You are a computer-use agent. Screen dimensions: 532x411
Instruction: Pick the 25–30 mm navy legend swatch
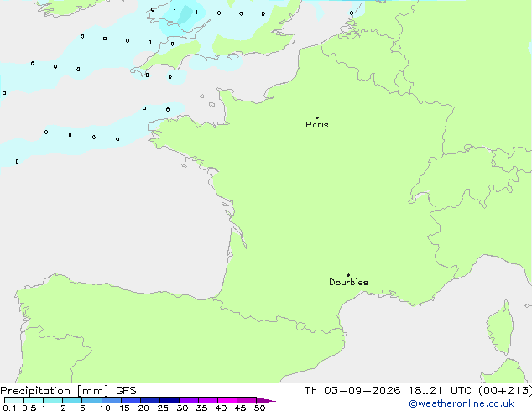pos(170,400)
